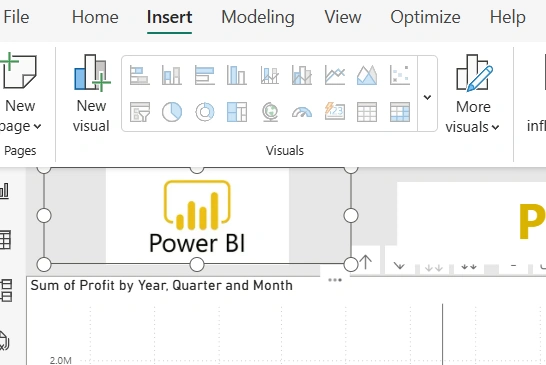This screenshot has height=365, width=546.
Task: Switch to Table view in sidebar
Action: pos(5,240)
